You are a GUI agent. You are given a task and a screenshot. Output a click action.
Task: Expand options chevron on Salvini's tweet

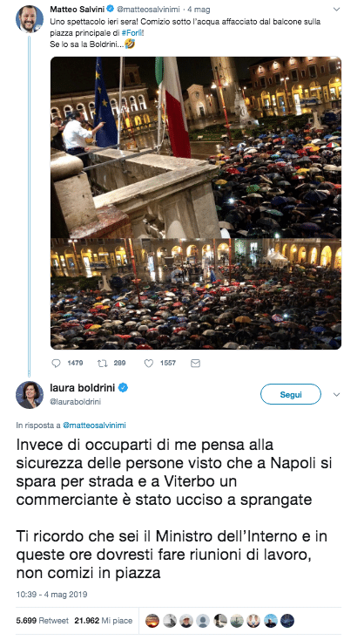[x=337, y=9]
